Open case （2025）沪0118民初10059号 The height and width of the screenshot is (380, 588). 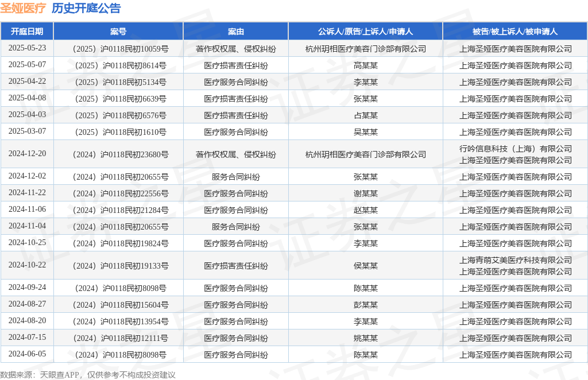click(118, 49)
